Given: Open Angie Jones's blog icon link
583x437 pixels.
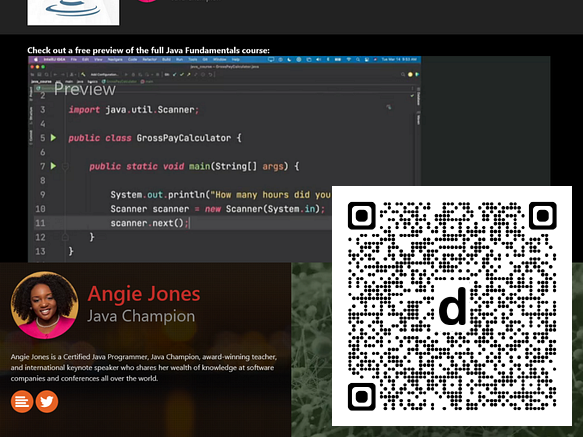Looking at the screenshot, I should click(x=22, y=402).
